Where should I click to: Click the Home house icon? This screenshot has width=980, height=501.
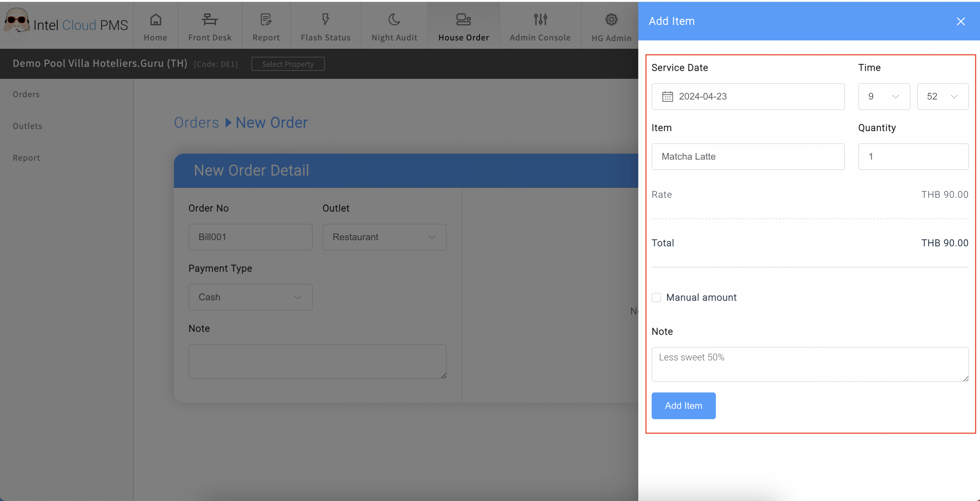click(155, 19)
